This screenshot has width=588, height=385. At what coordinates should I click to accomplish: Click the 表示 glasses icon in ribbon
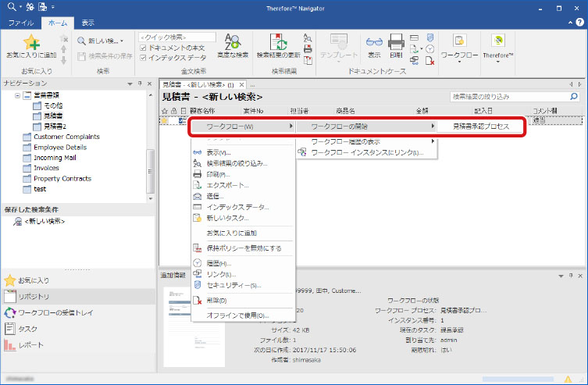(374, 42)
